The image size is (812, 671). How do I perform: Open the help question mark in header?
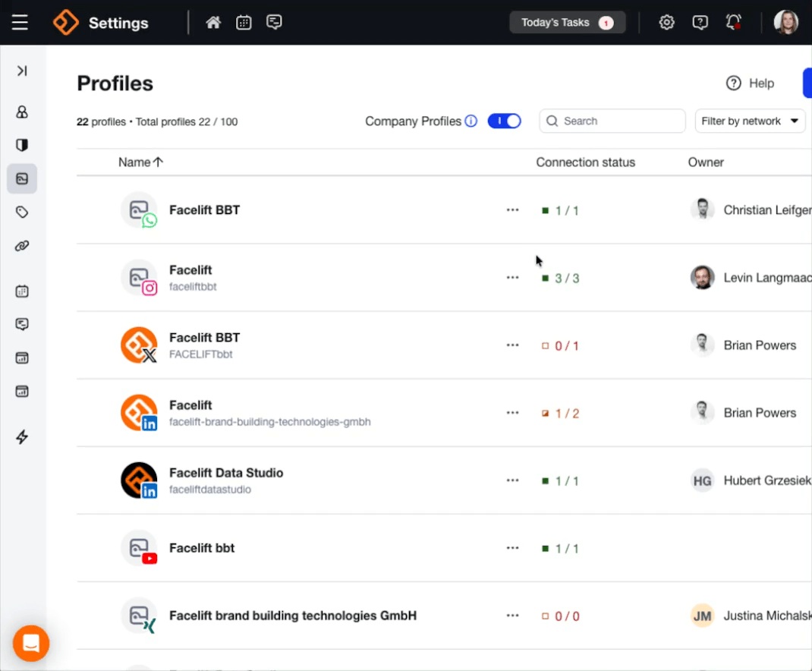700,23
